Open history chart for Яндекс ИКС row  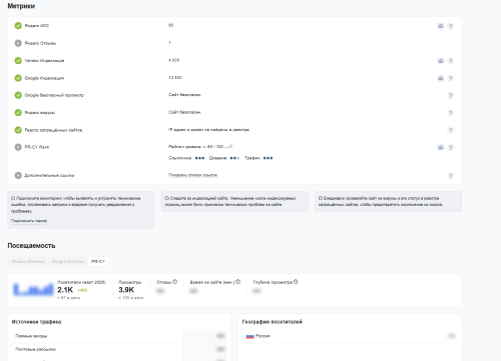[440, 26]
